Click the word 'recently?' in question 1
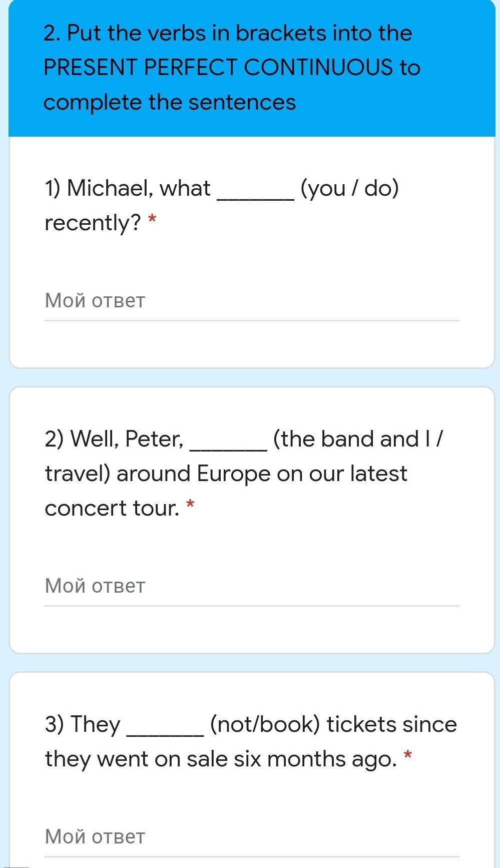Screen dimensions: 500x868 93,223
